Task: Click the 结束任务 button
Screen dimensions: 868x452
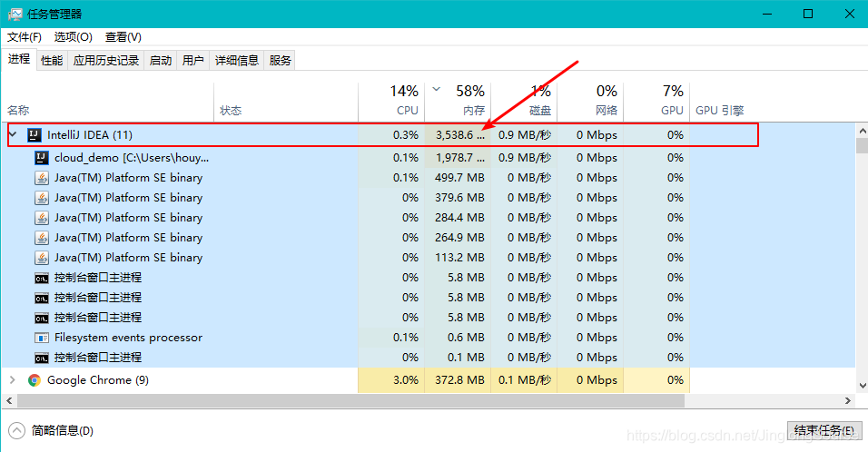Action: coord(824,430)
